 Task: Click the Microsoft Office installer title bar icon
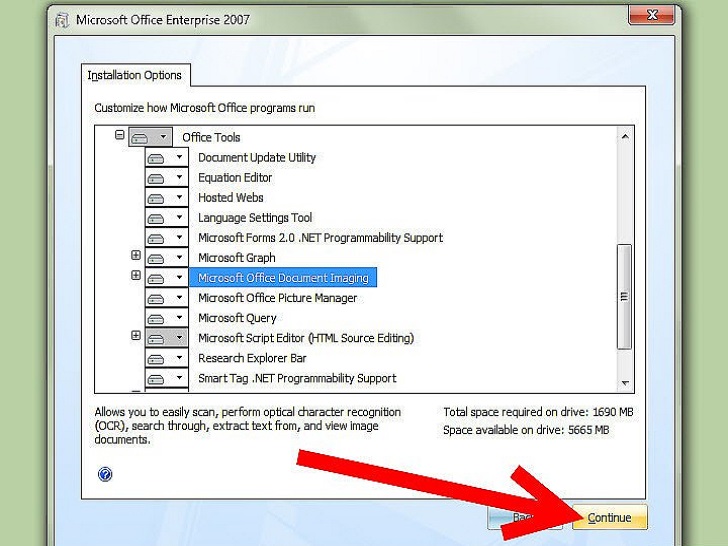61,18
